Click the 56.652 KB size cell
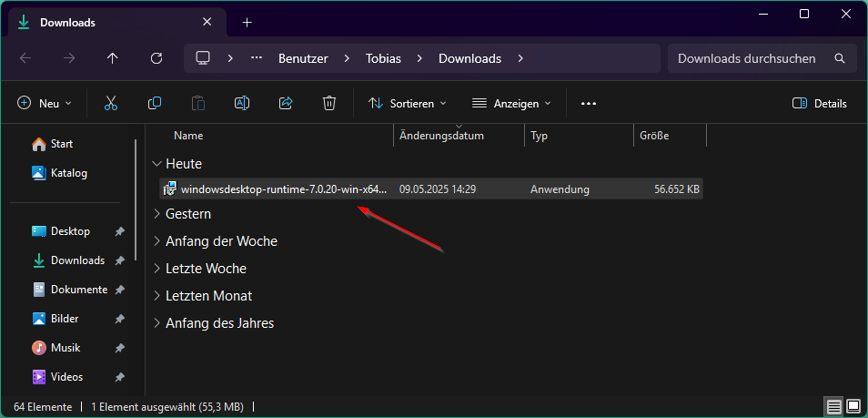Viewport: 868px width, 418px height. point(676,189)
